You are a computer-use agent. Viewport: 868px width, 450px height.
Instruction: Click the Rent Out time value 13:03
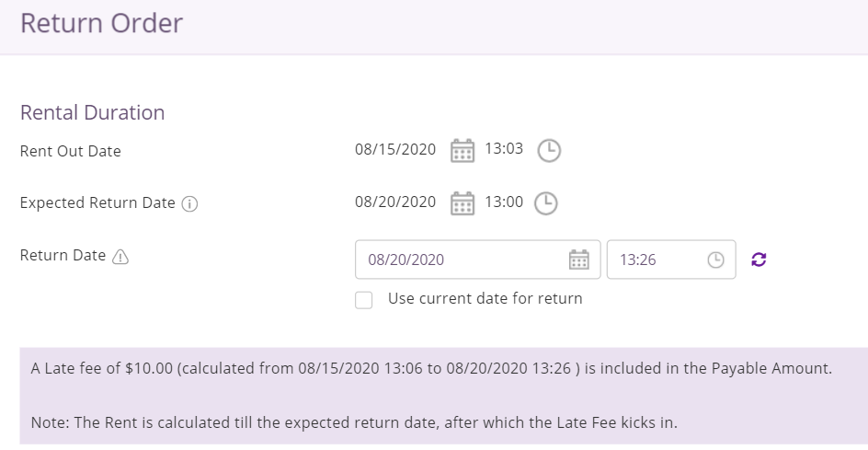(504, 148)
